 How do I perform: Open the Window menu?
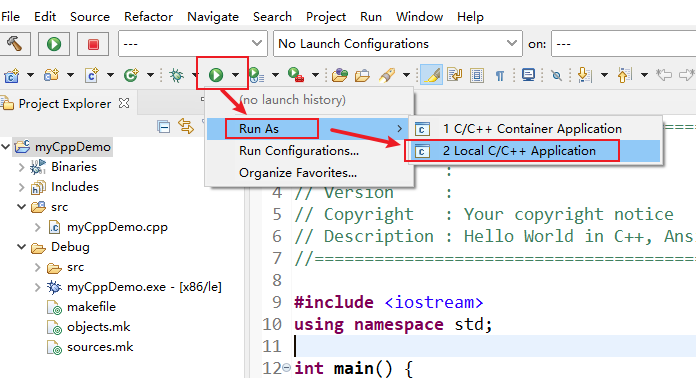419,17
